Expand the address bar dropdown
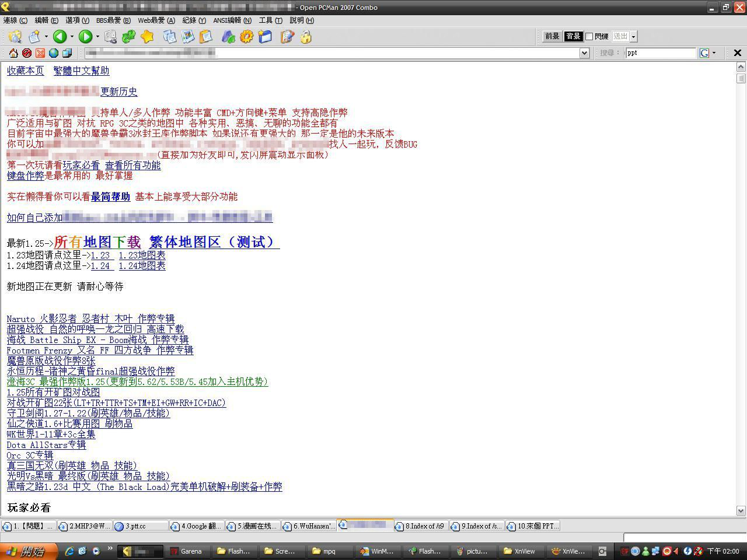The image size is (747, 560). 584,53
